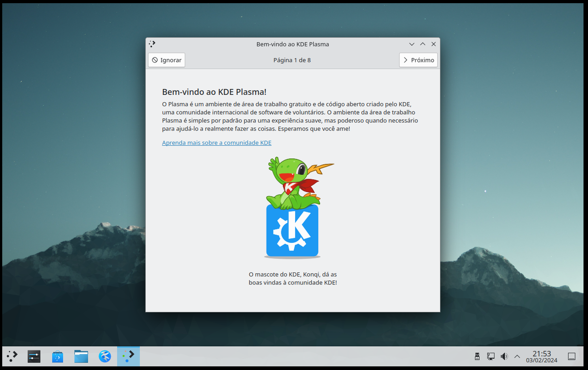Open the KDE application launcher
This screenshot has height=370, width=588.
12,356
